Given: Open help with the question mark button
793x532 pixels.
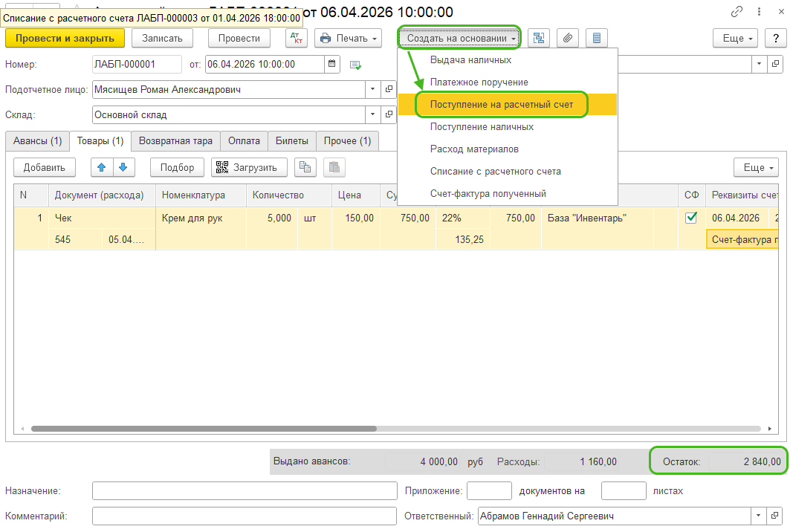Looking at the screenshot, I should point(776,38).
